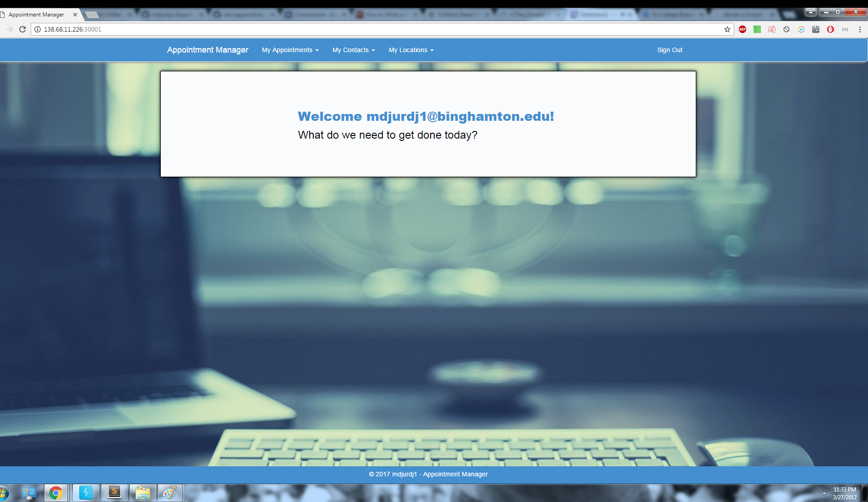Open the Chrome three-dot menu
Viewport: 868px width, 502px height.
click(x=860, y=29)
